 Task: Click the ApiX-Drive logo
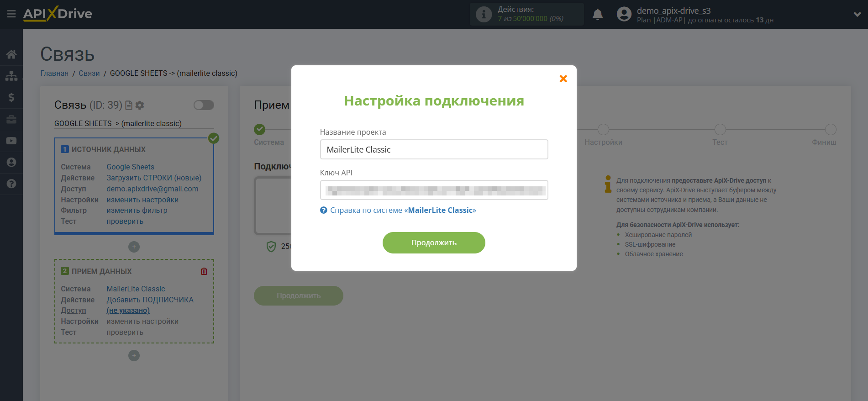[x=58, y=14]
